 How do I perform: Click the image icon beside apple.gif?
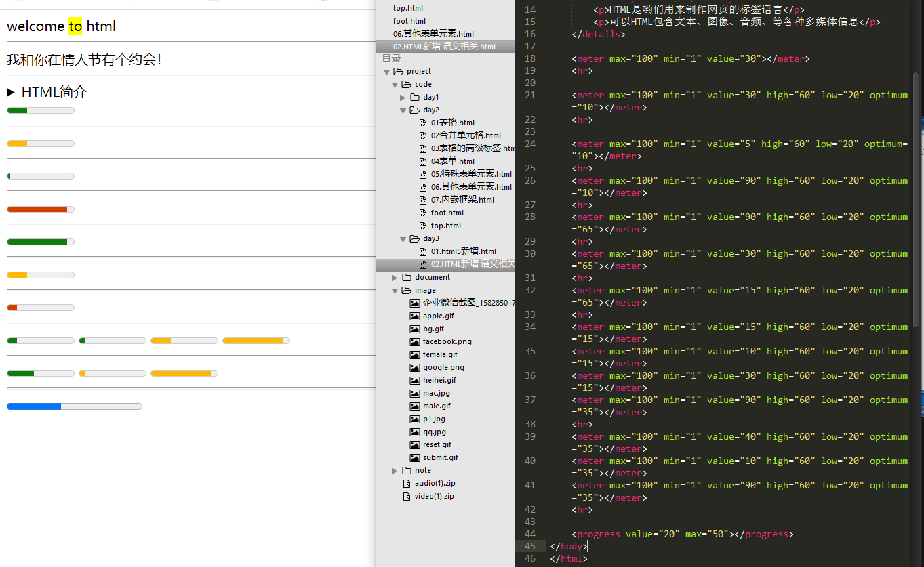(x=414, y=316)
